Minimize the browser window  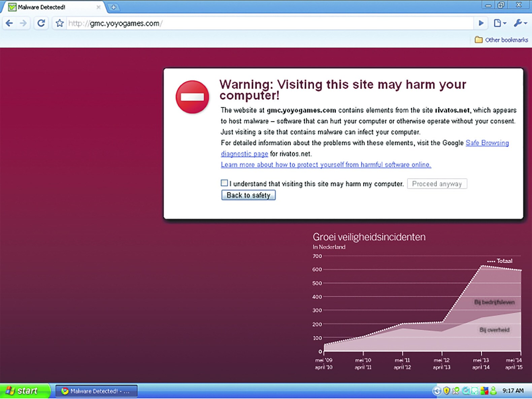(488, 5)
